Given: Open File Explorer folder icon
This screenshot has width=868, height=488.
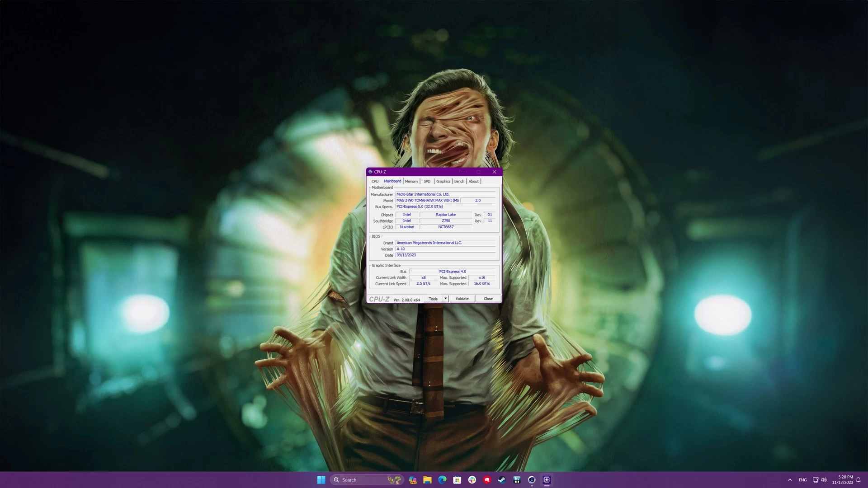Looking at the screenshot, I should (427, 480).
